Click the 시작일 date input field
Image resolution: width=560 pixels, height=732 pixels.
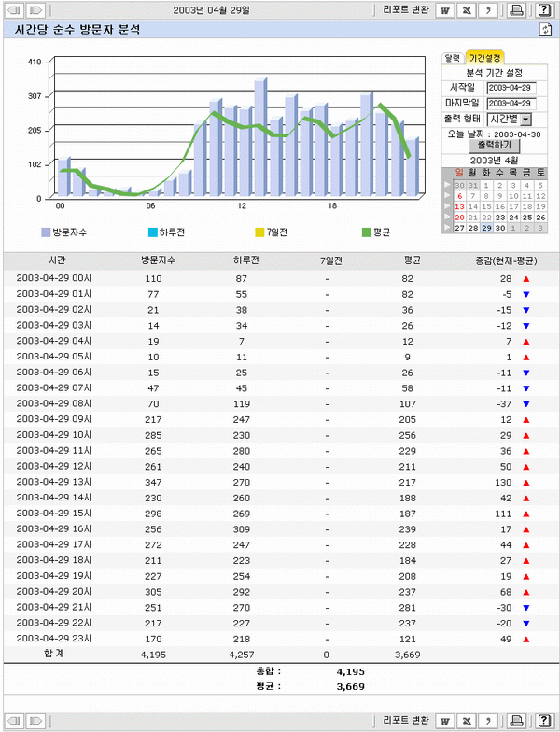[511, 88]
